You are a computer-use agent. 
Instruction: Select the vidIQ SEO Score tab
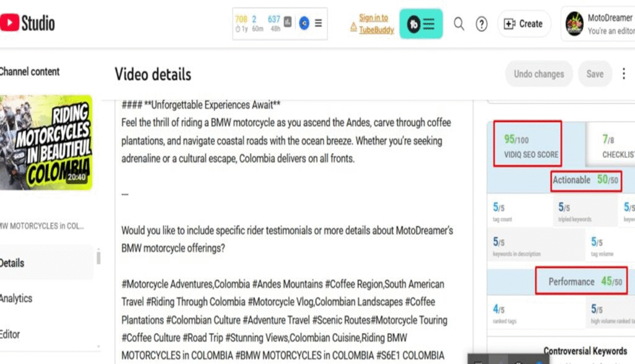pyautogui.click(x=527, y=144)
